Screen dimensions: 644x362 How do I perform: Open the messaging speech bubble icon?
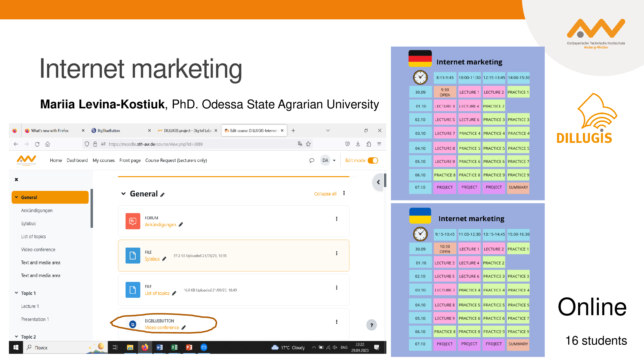(x=311, y=160)
